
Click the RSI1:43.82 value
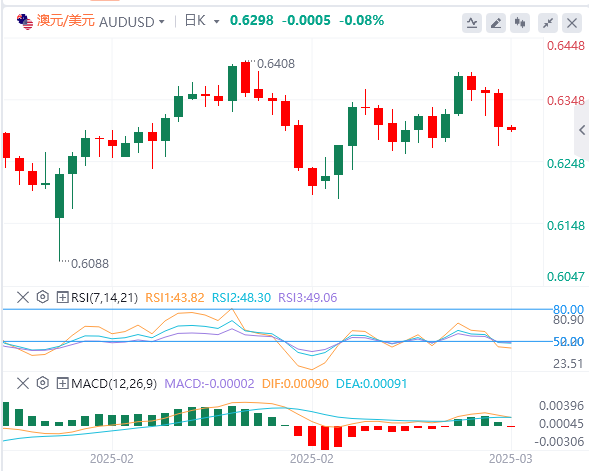(175, 297)
